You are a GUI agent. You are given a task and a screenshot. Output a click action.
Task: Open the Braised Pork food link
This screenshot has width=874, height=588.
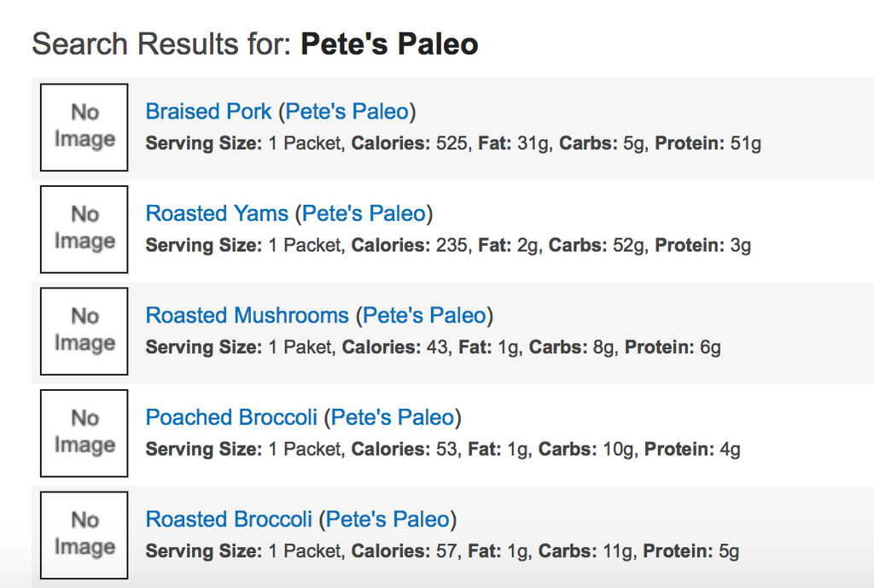[x=208, y=112]
